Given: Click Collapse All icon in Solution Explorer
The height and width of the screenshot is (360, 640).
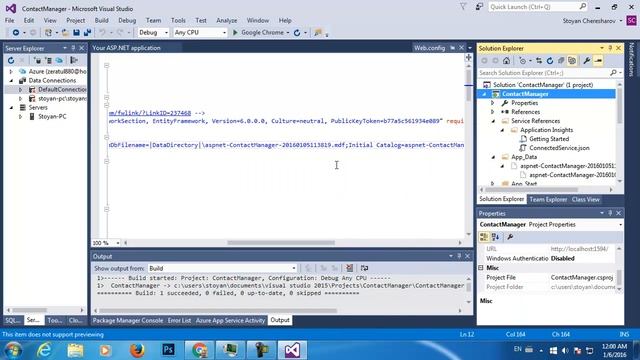Looking at the screenshot, I should point(561,61).
